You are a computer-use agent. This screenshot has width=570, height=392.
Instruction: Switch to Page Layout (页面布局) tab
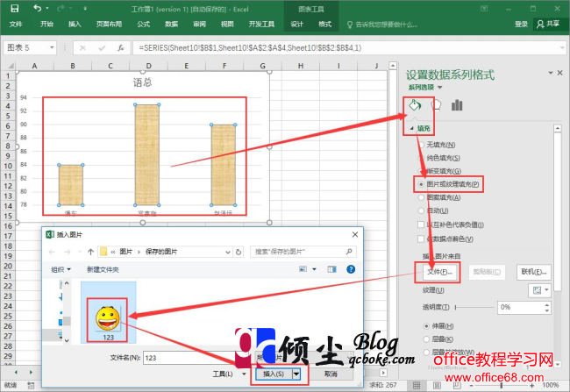coord(109,24)
